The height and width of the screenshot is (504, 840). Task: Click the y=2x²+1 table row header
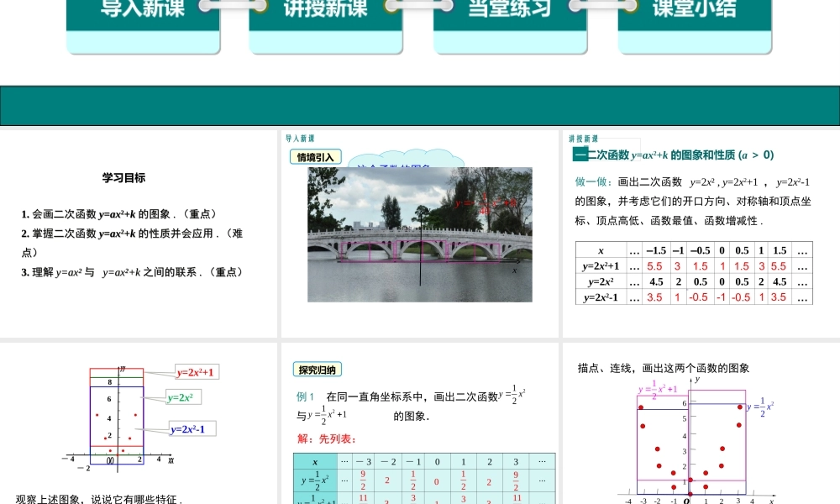(601, 266)
